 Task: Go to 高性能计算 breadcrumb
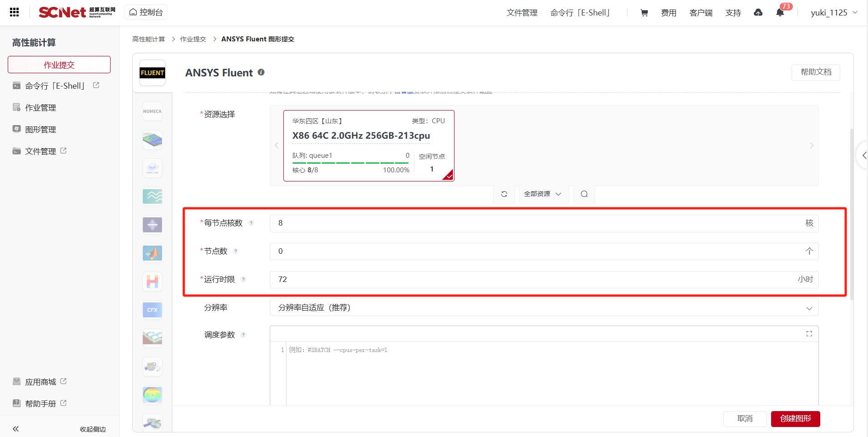click(x=149, y=39)
